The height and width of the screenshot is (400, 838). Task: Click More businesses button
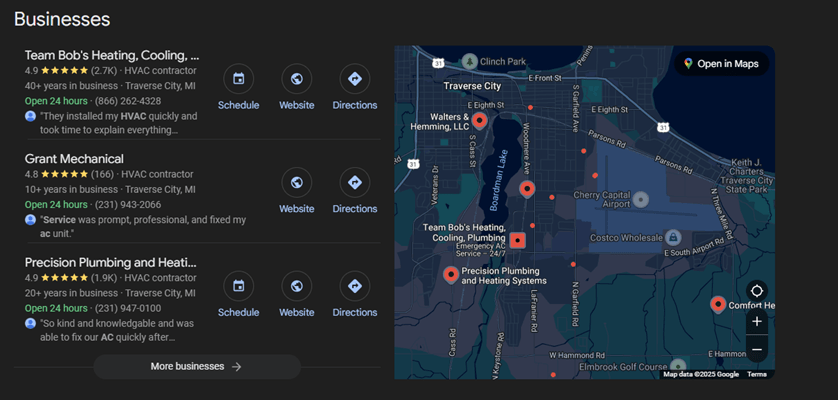coord(197,366)
